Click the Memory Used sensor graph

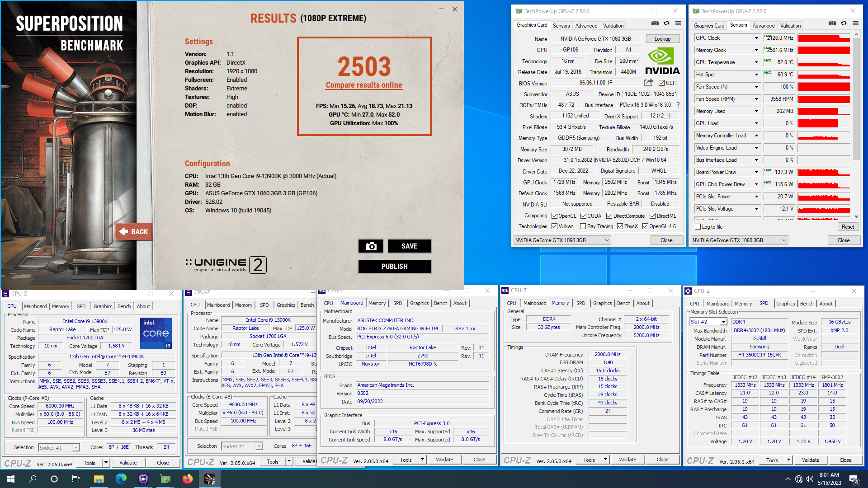pos(824,111)
